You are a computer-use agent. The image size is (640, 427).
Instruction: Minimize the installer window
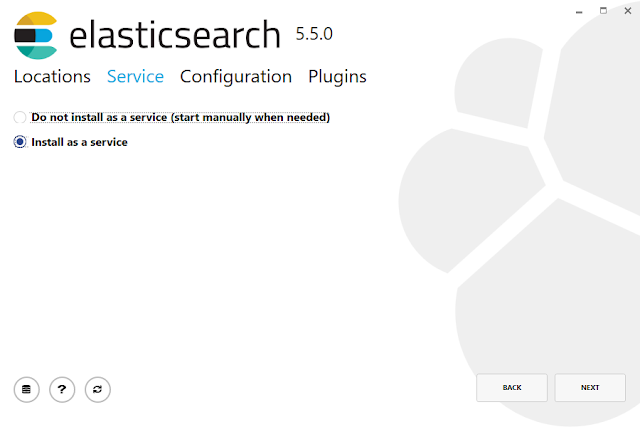point(579,11)
